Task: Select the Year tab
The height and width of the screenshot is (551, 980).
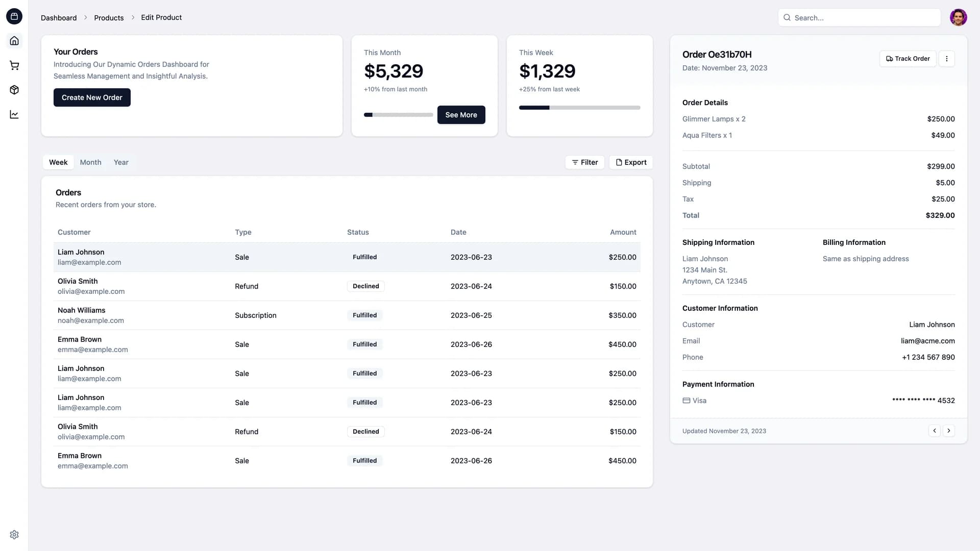Action: pos(120,162)
